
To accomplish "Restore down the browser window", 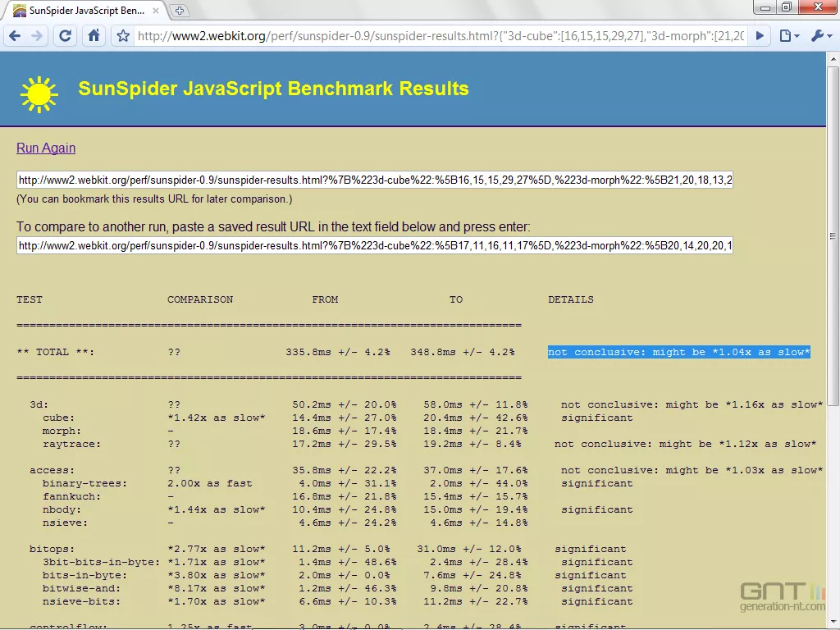I will 787,7.
